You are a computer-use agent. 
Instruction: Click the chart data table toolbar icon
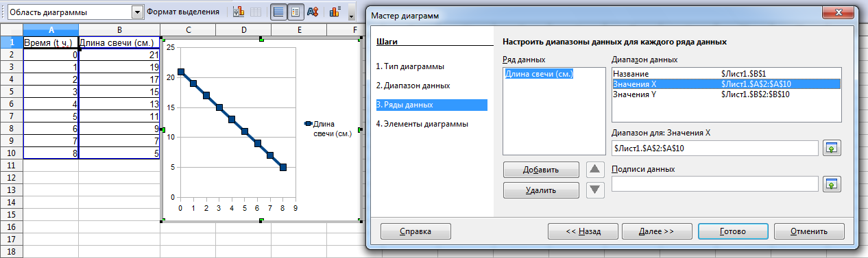256,12
